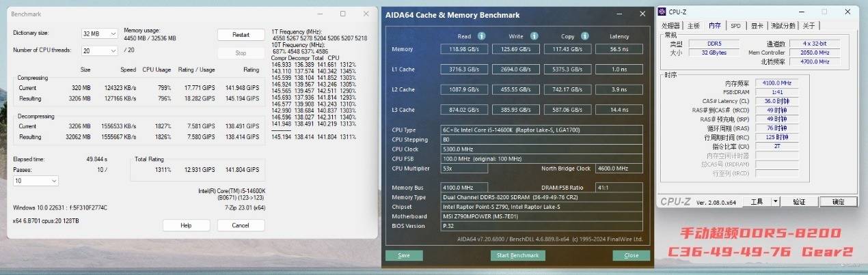
Task: Open the Dictionary size dropdown
Action: (99, 33)
